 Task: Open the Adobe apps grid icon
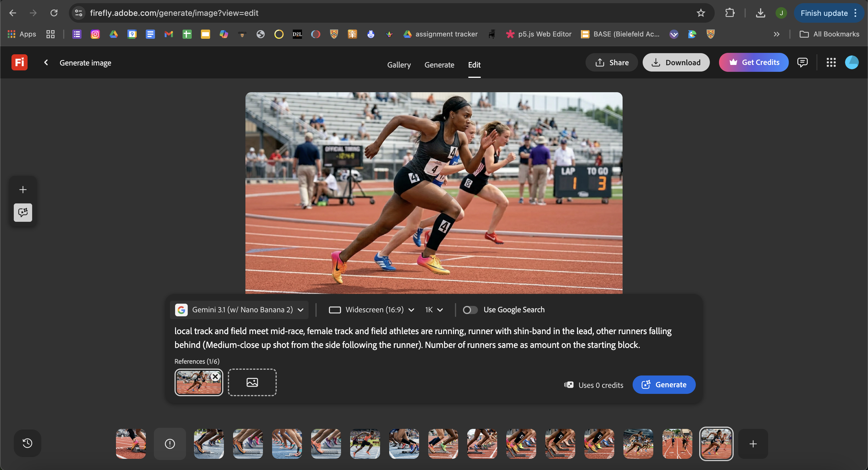[831, 62]
